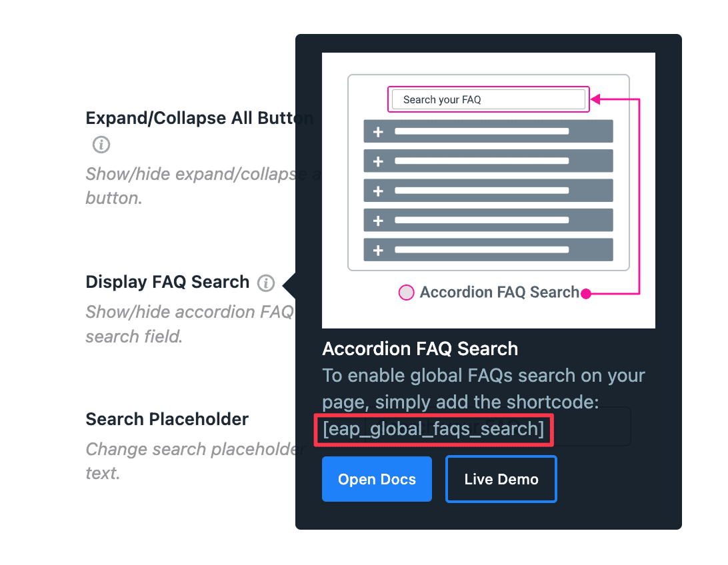Viewport: 728px width, 565px height.
Task: Click 'Change search placeholder text' description
Action: 193,461
